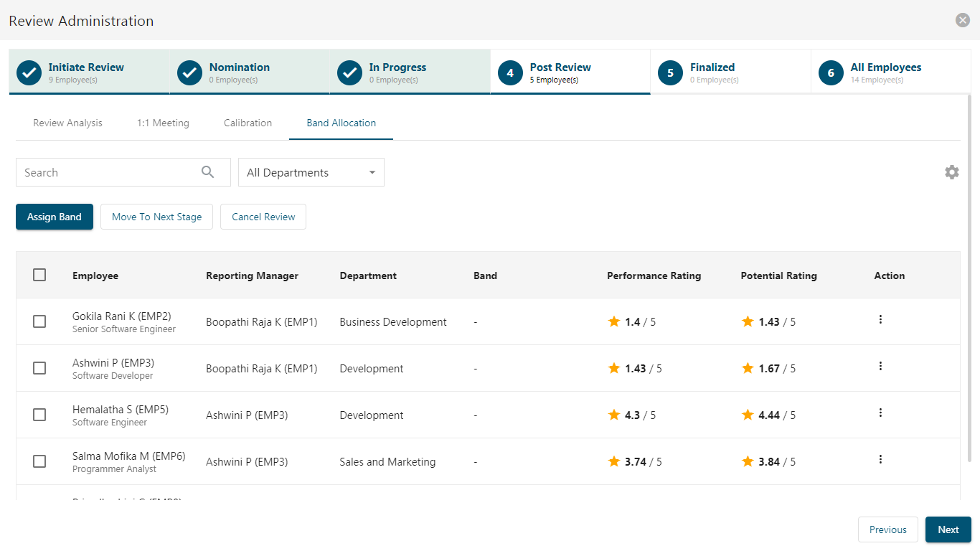Tick the checkbox for Salma Mofika M

[x=39, y=461]
